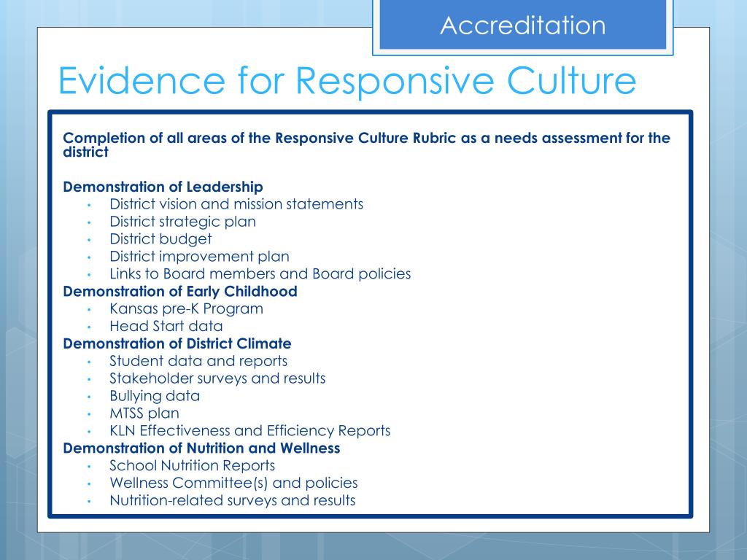The image size is (747, 560).
Task: Select the Head Start data bullet
Action: pyautogui.click(x=166, y=326)
